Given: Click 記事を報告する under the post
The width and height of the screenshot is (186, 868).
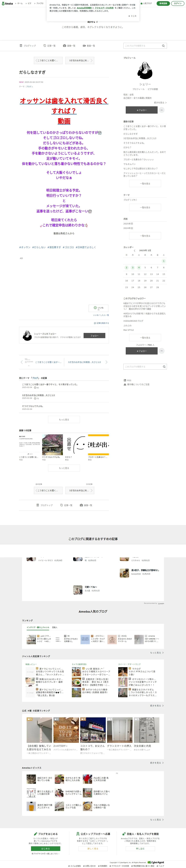Looking at the screenshot, I should [101, 323].
